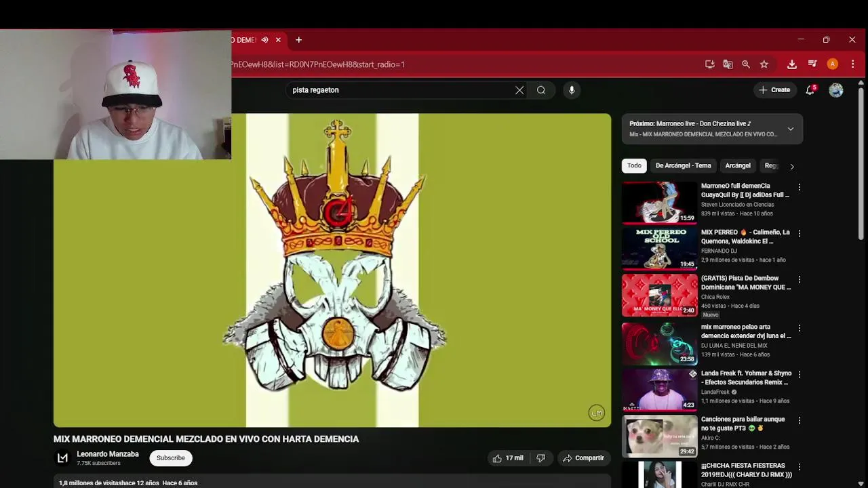Open a new browser tab
Image resolution: width=868 pixels, height=488 pixels.
click(298, 40)
